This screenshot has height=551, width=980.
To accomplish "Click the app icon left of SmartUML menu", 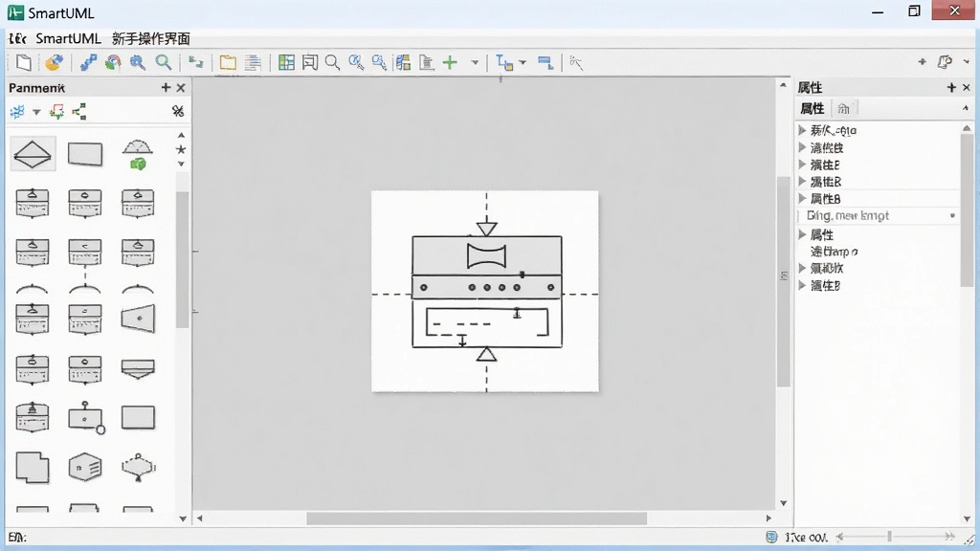I will pyautogui.click(x=17, y=38).
